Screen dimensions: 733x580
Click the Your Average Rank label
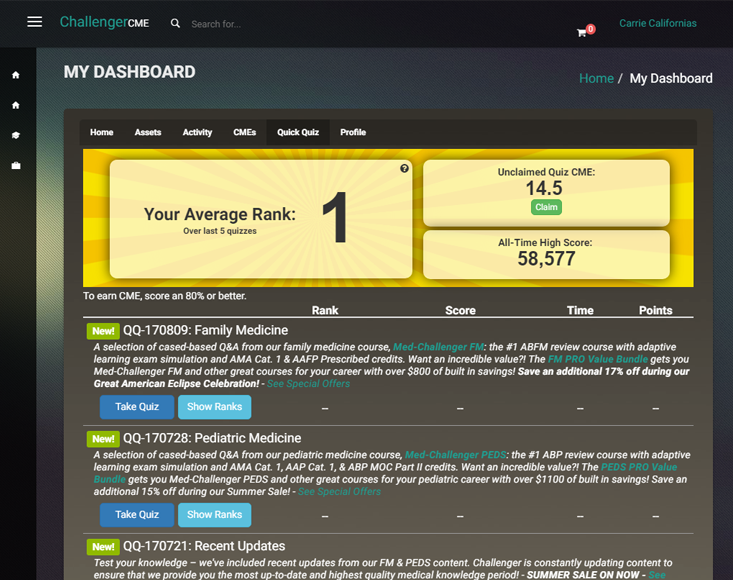(220, 214)
